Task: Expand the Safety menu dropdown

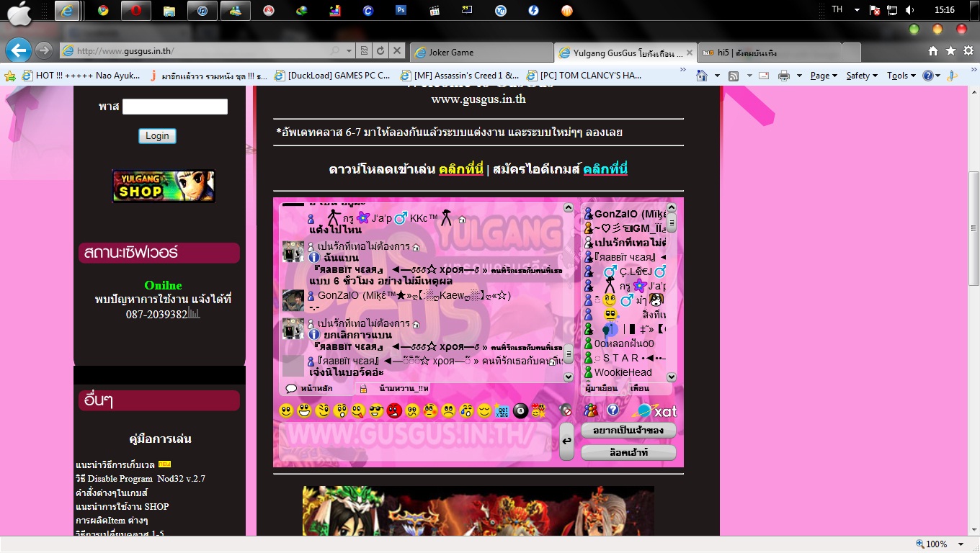Action: (x=862, y=76)
